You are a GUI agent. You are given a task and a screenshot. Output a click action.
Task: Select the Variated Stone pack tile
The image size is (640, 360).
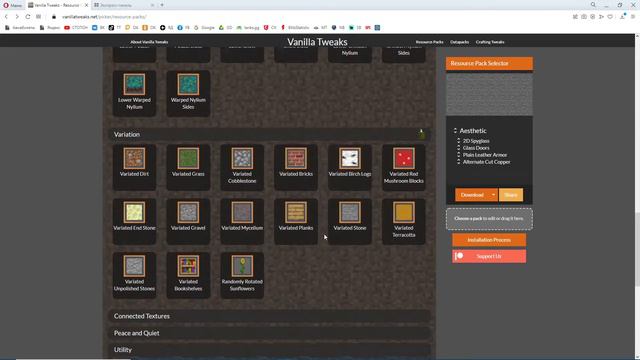point(350,221)
